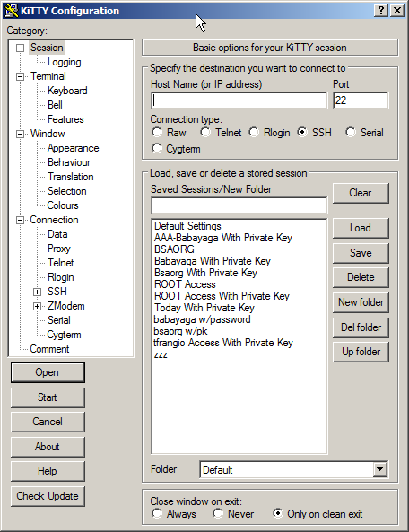Click the Del folder button
The image size is (409, 532).
coord(361,327)
